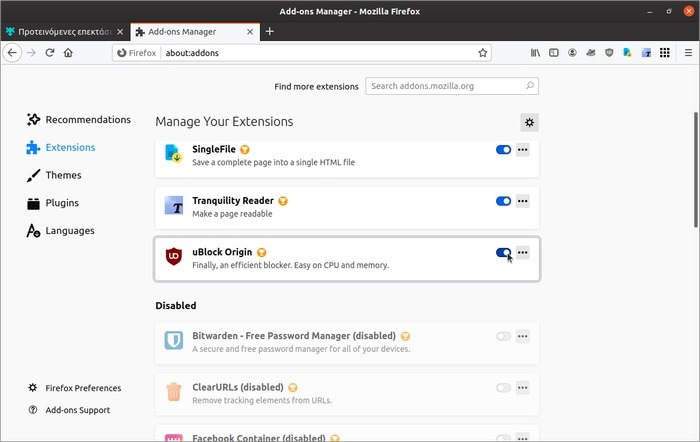Show sidebars toolbar icon
The image size is (700, 442).
(x=554, y=53)
